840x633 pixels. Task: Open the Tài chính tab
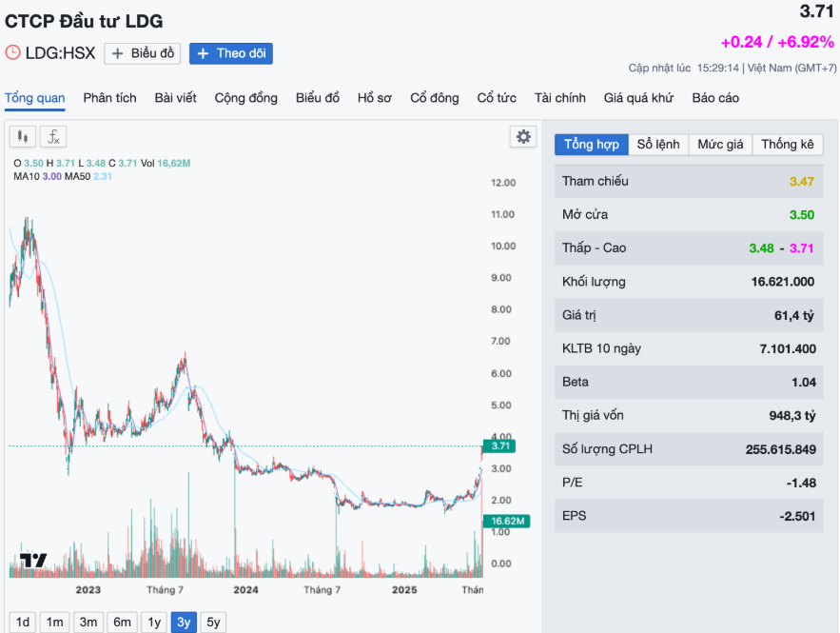[559, 98]
